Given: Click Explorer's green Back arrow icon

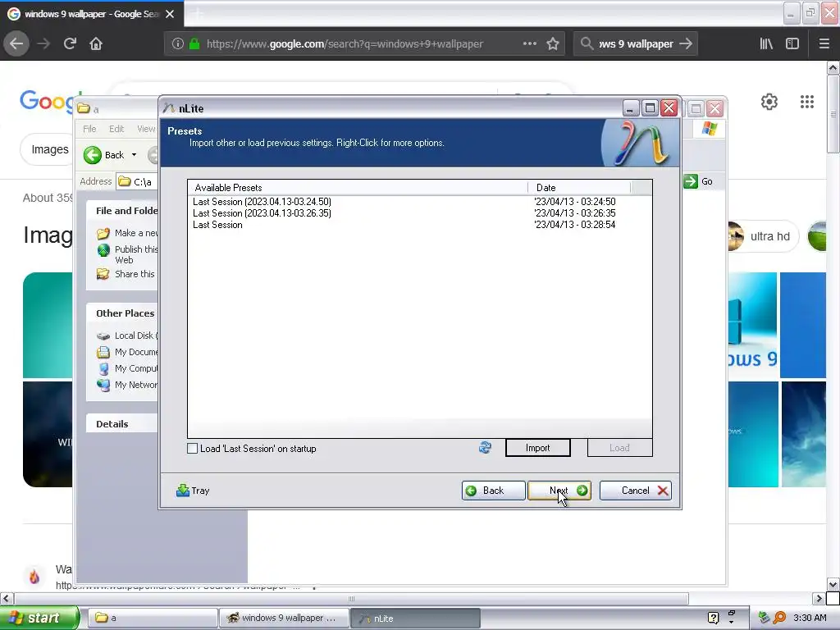Looking at the screenshot, I should [92, 155].
